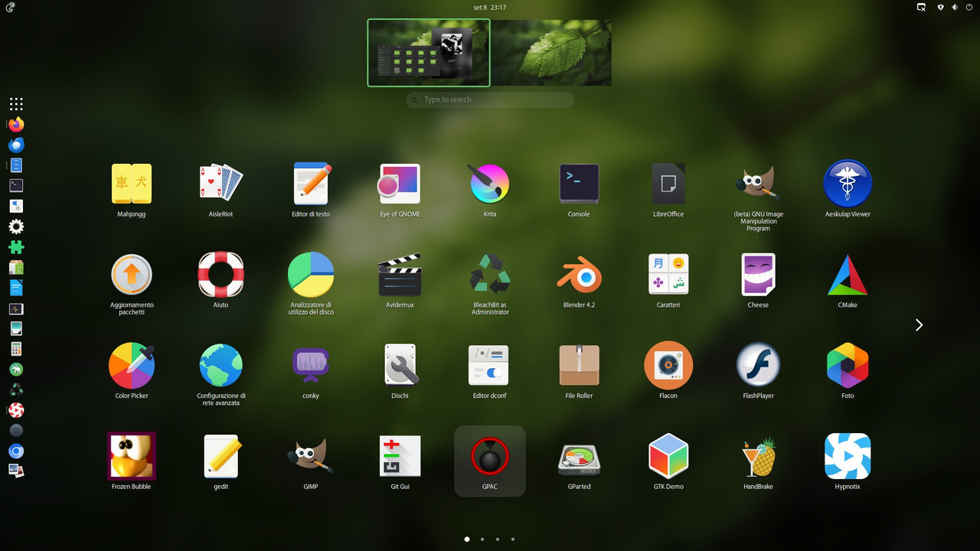Open the calculator icon in the dock
The image size is (980, 551).
pos(16,349)
